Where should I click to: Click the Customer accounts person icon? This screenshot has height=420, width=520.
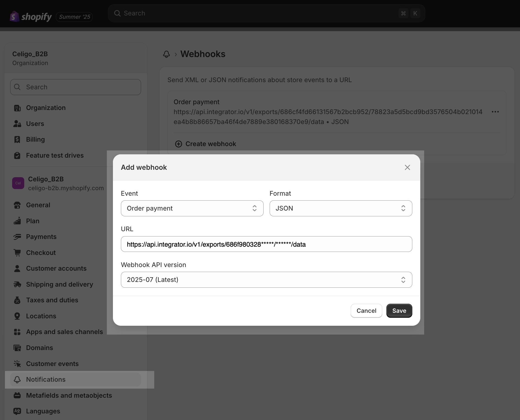17,268
